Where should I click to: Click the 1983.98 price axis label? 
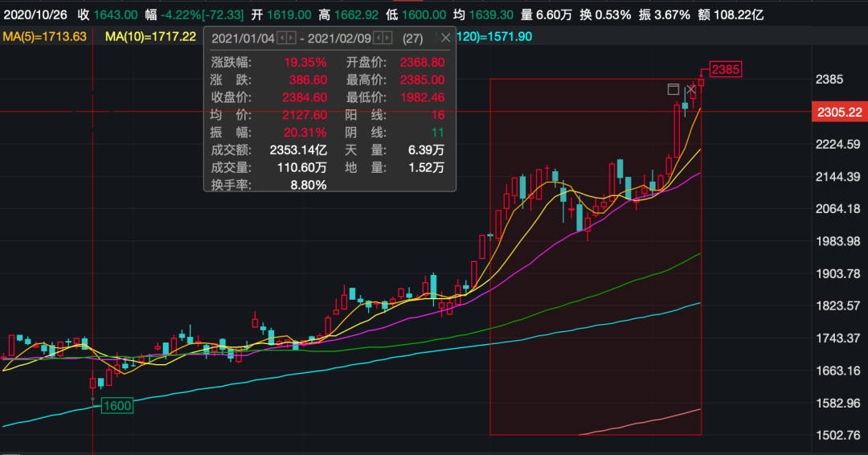pos(837,241)
